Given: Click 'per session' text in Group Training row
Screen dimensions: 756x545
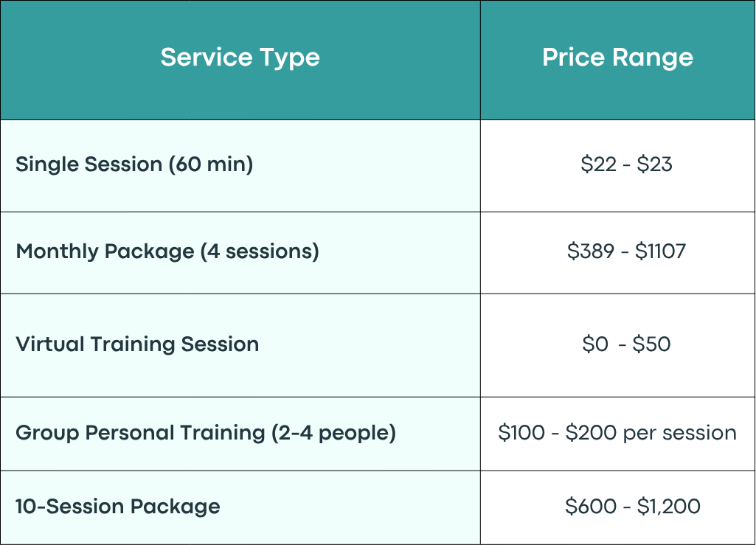Looking at the screenshot, I should coord(680,434).
